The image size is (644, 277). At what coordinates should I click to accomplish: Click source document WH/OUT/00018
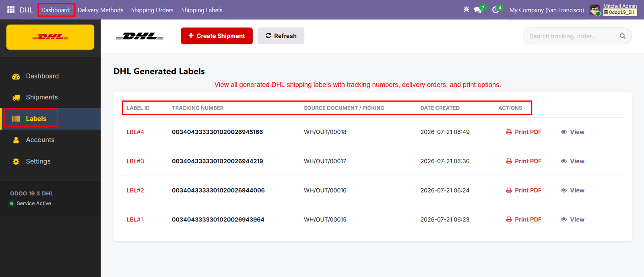(x=325, y=132)
